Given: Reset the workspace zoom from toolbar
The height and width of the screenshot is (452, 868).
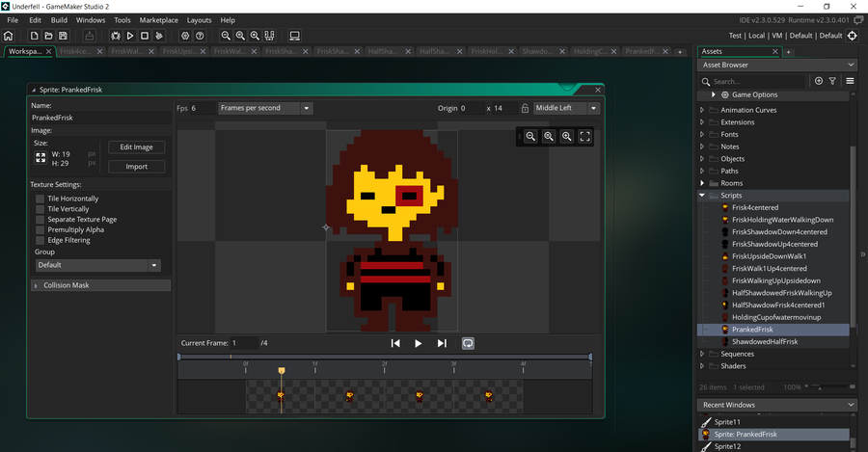Looking at the screenshot, I should pos(240,36).
